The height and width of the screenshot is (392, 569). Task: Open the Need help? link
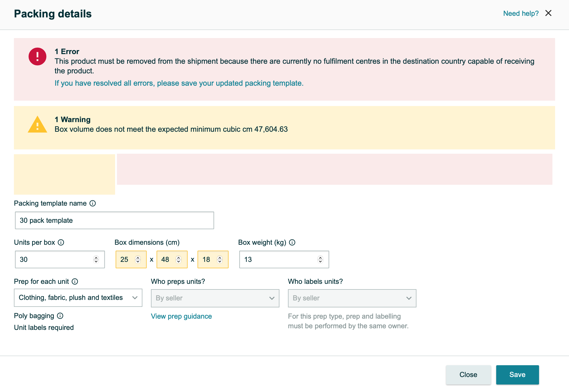tap(521, 13)
